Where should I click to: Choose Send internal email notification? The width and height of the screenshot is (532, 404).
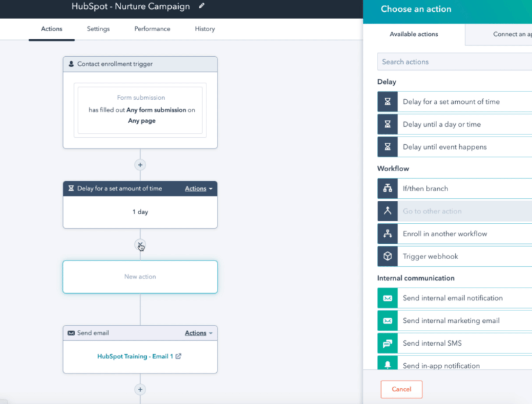point(454,298)
